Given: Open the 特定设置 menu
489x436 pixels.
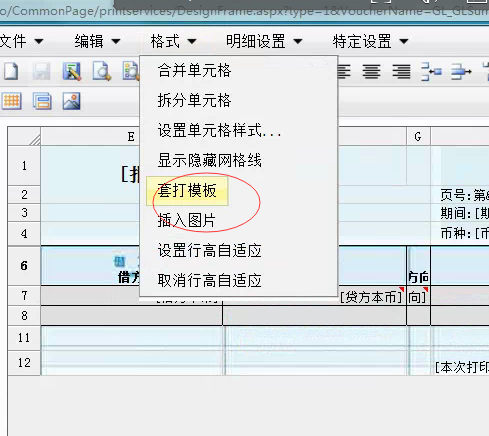Looking at the screenshot, I should point(370,41).
